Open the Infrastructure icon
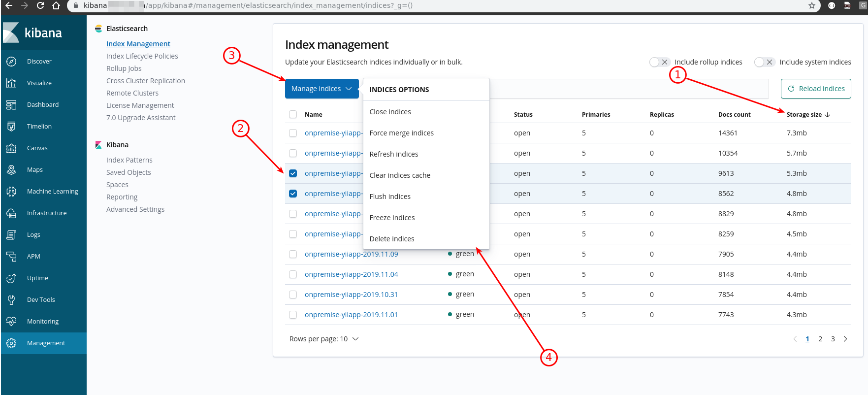Image resolution: width=868 pixels, height=395 pixels. 11,213
